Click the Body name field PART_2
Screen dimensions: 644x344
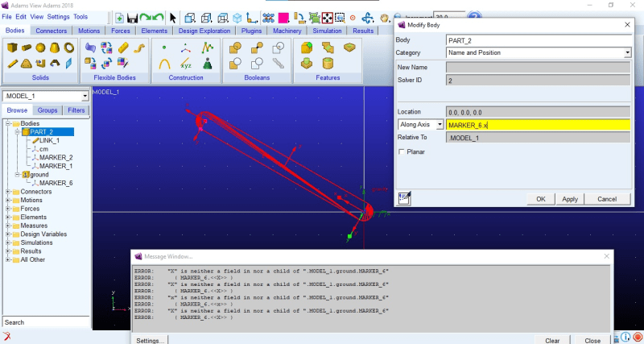(538, 40)
